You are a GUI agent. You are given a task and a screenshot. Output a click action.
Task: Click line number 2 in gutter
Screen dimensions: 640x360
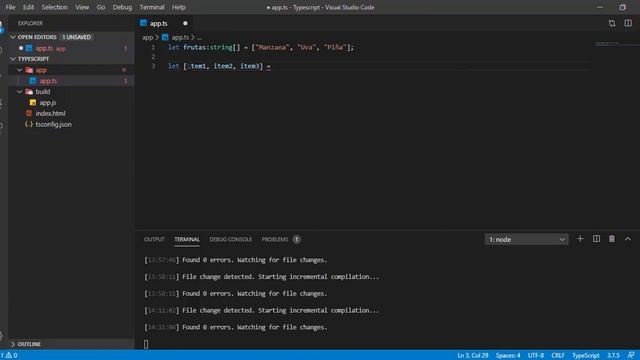point(153,57)
